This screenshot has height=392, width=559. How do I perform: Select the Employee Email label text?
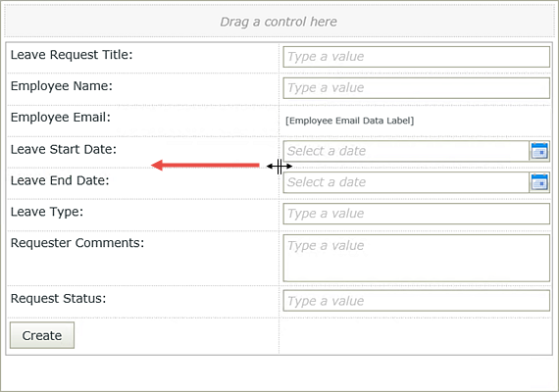61,118
